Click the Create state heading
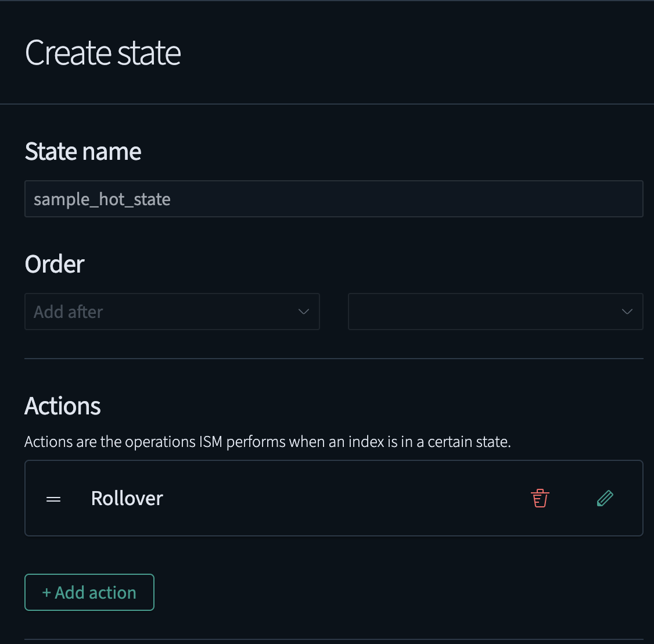 (103, 53)
